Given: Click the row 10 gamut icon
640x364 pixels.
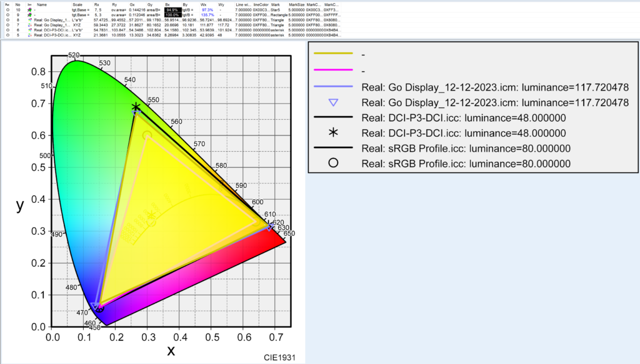Looking at the screenshot, I should (x=29, y=10).
